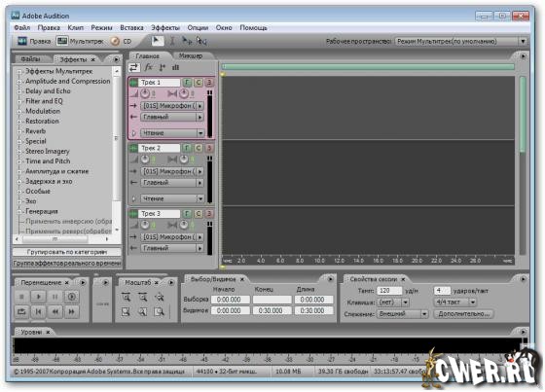This screenshot has height=392, width=545.
Task: Arm Трек 3 for record with З button
Action: tap(209, 214)
